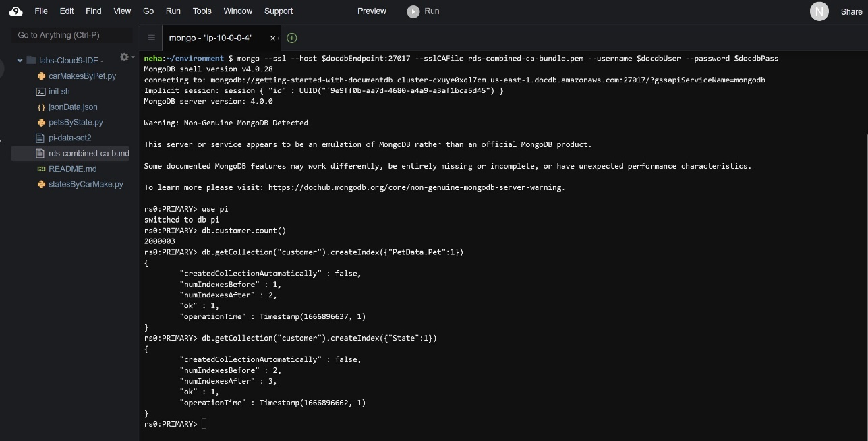Image resolution: width=868 pixels, height=441 pixels.
Task: Click the document icon of pi-data-set2
Action: coord(41,138)
